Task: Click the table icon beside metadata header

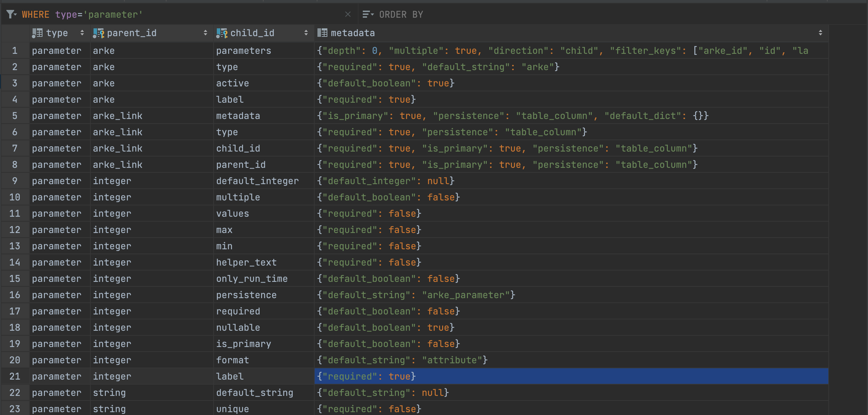Action: (322, 33)
